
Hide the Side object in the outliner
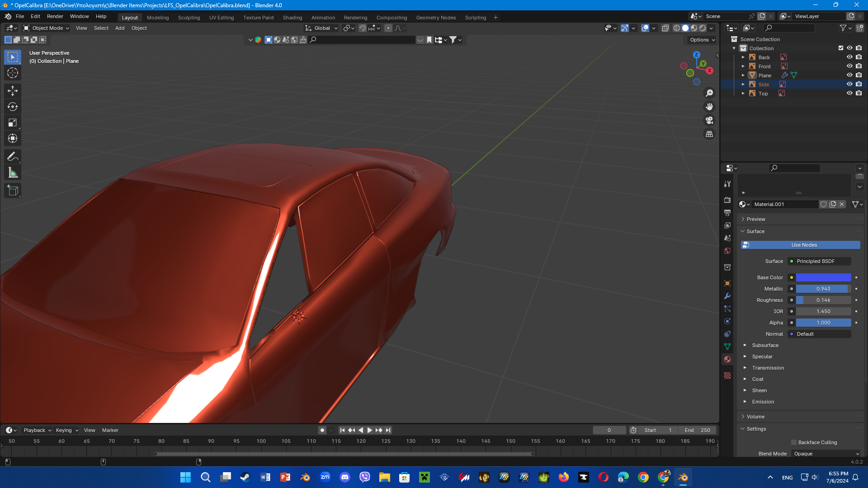point(849,84)
